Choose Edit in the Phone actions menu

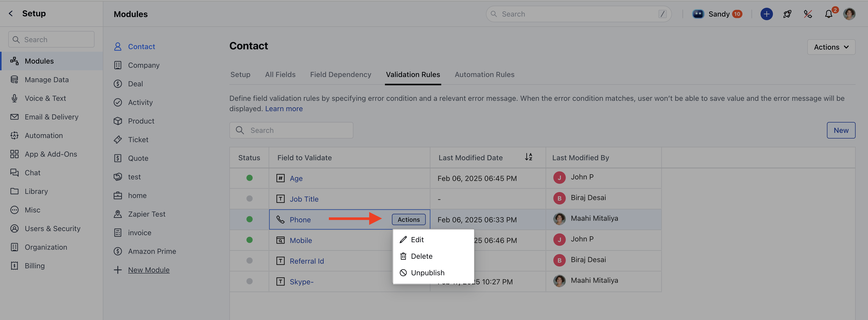point(417,239)
